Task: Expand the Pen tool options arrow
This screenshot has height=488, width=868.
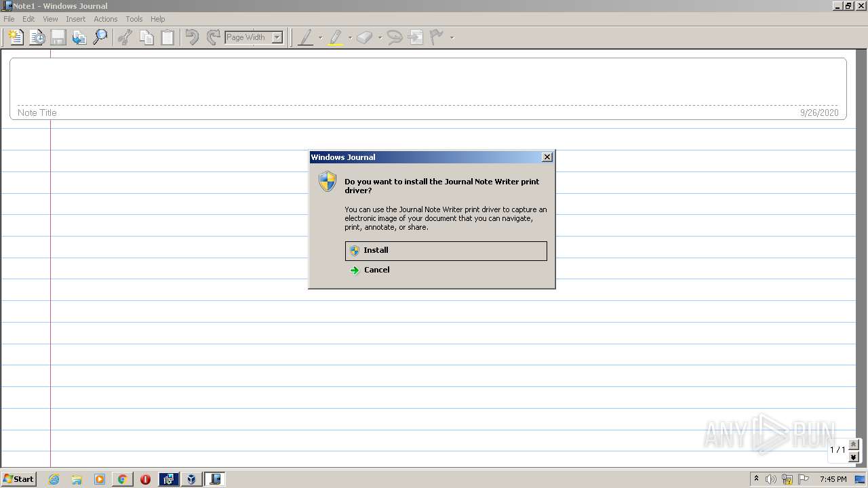Action: [320, 38]
